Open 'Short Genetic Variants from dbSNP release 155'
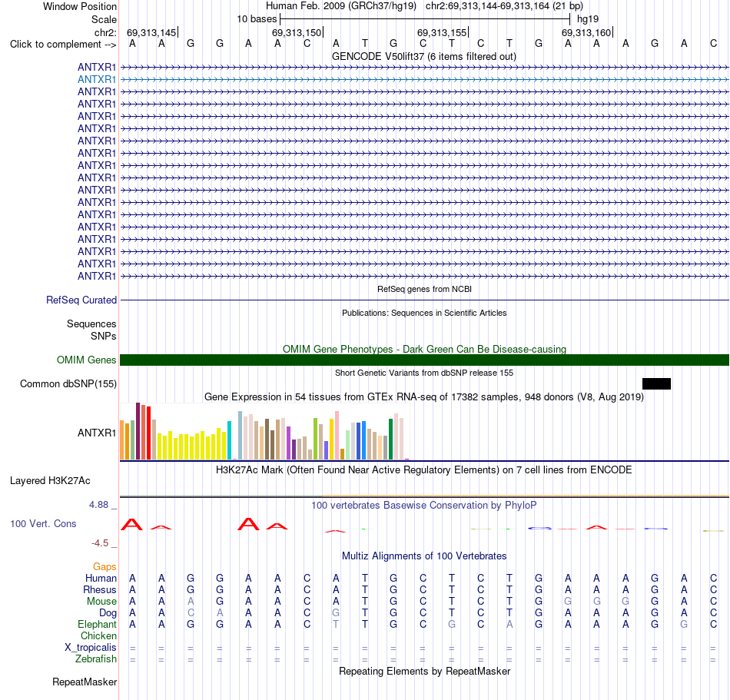Image resolution: width=730 pixels, height=700 pixels. coord(424,373)
